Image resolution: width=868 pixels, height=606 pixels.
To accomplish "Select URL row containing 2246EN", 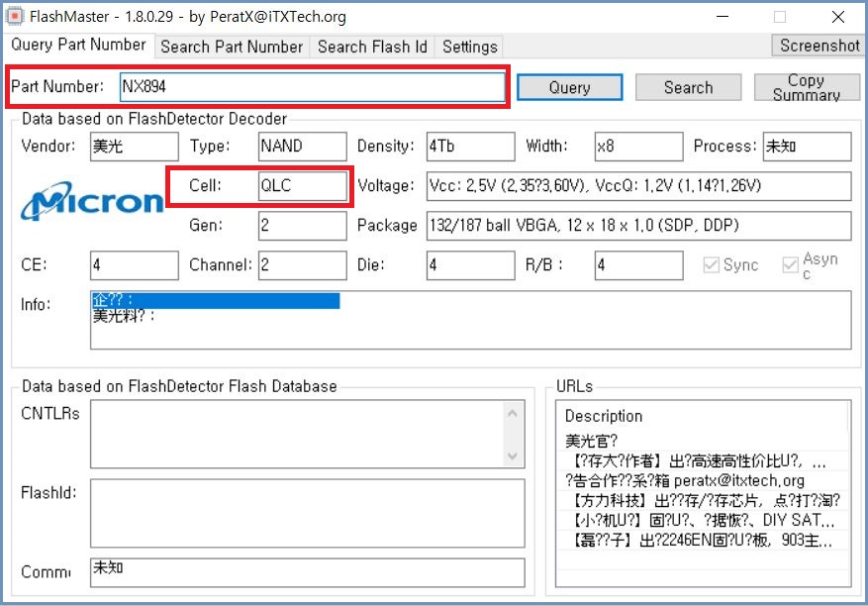I will point(703,540).
